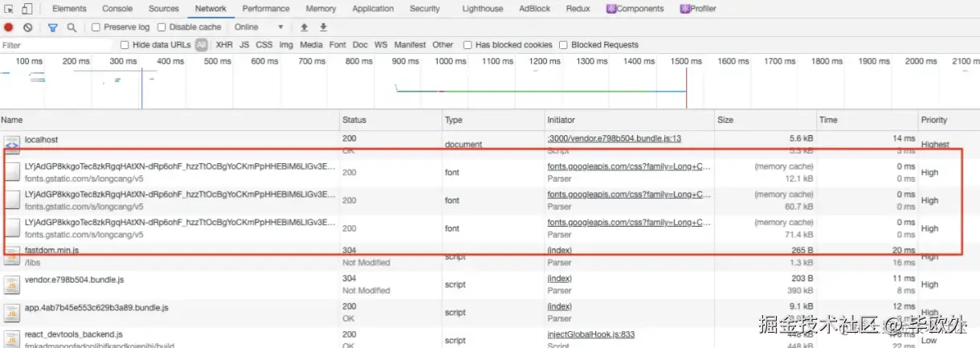This screenshot has width=980, height=348.
Task: Click the localhost document file icon
Action: pos(12,144)
